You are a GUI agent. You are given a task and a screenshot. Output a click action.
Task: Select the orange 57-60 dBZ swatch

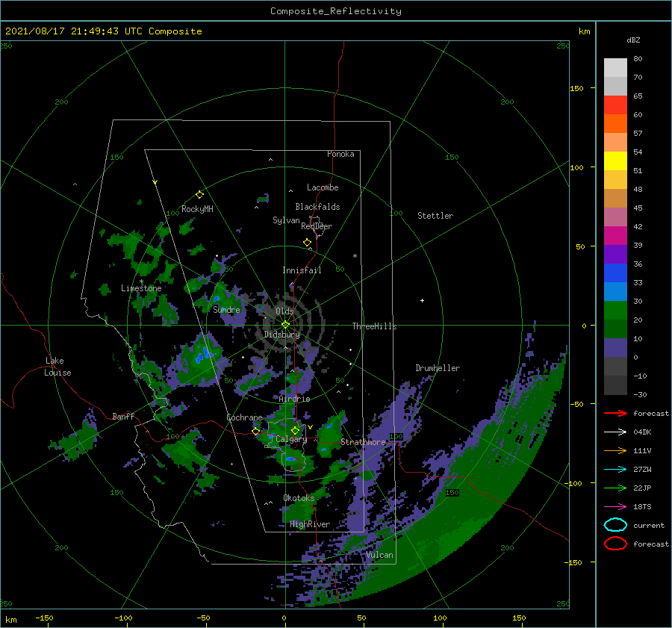pyautogui.click(x=615, y=124)
